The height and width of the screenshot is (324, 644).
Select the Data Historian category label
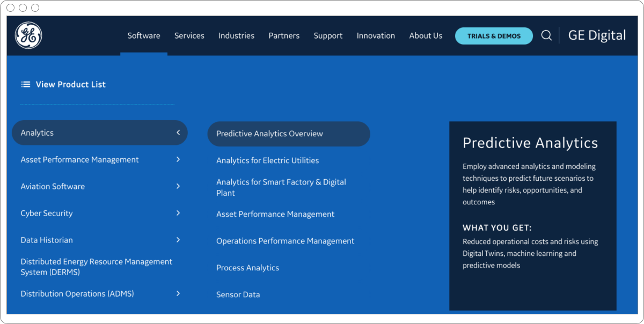pos(47,240)
